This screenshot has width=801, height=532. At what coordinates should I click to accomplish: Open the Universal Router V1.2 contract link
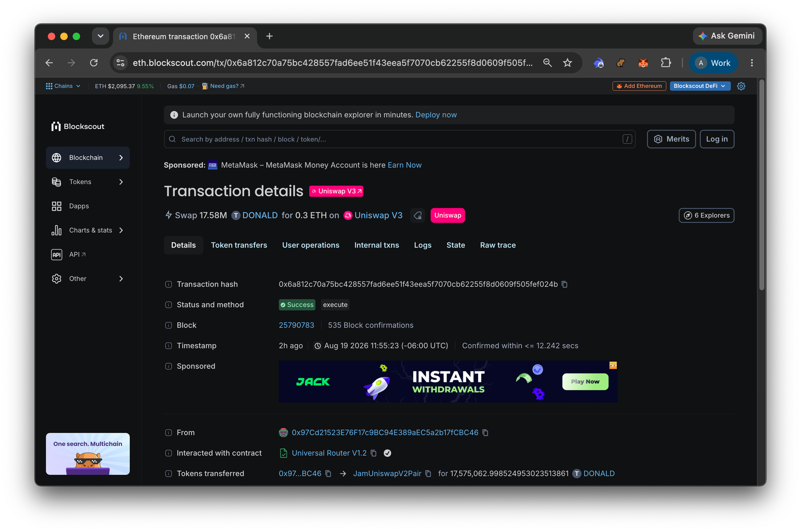tap(329, 453)
